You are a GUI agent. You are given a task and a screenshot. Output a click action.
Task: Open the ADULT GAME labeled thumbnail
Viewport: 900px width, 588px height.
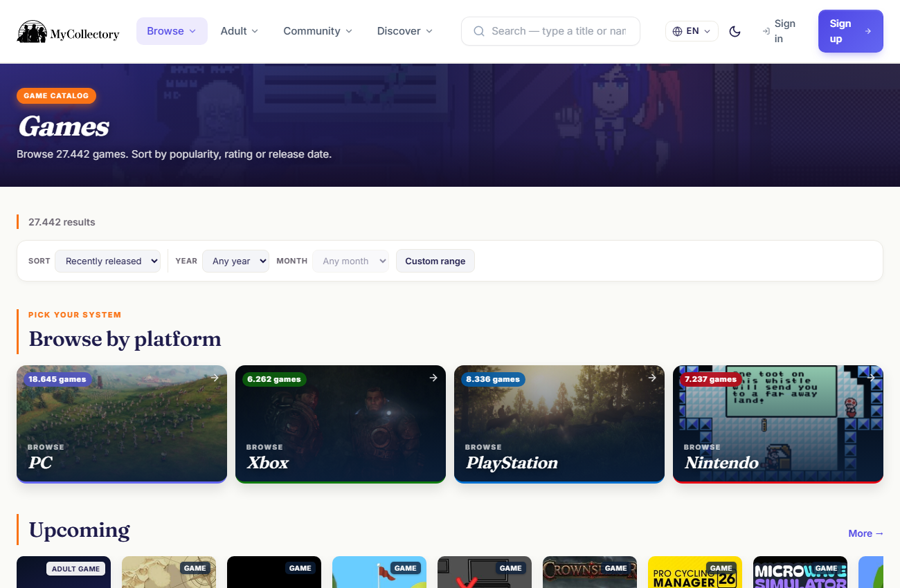64,572
